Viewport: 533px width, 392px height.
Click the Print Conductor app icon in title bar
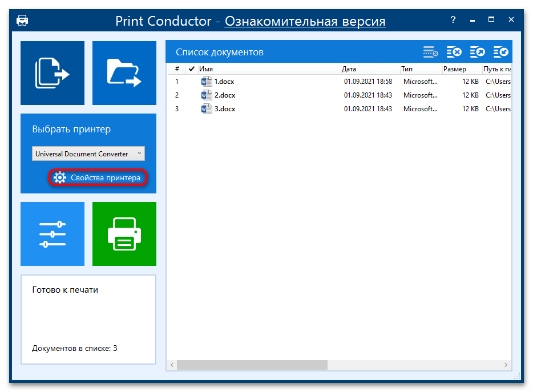point(22,21)
